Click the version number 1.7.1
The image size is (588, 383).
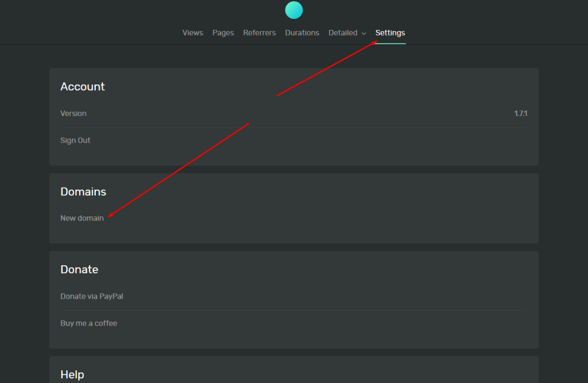(x=520, y=114)
